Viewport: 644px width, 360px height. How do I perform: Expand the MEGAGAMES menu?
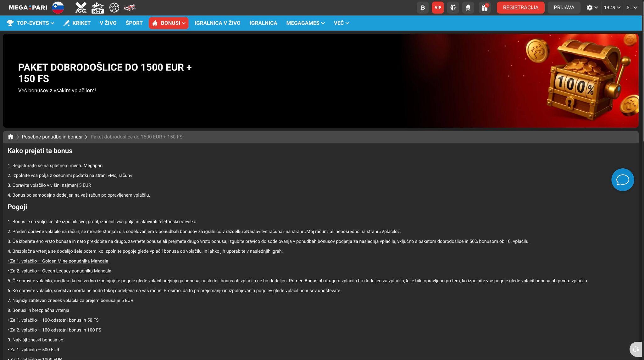[x=305, y=23]
